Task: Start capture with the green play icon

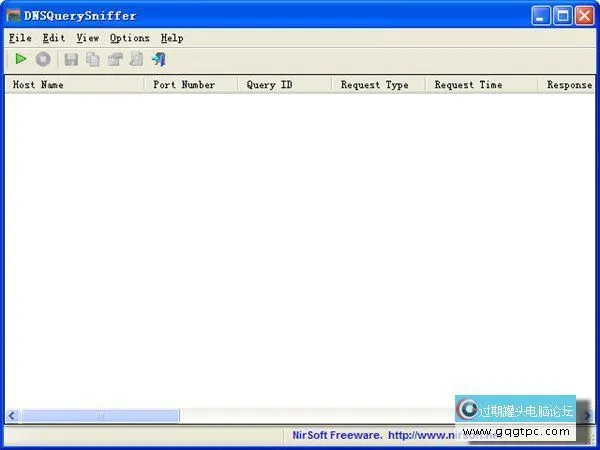Action: click(x=21, y=59)
